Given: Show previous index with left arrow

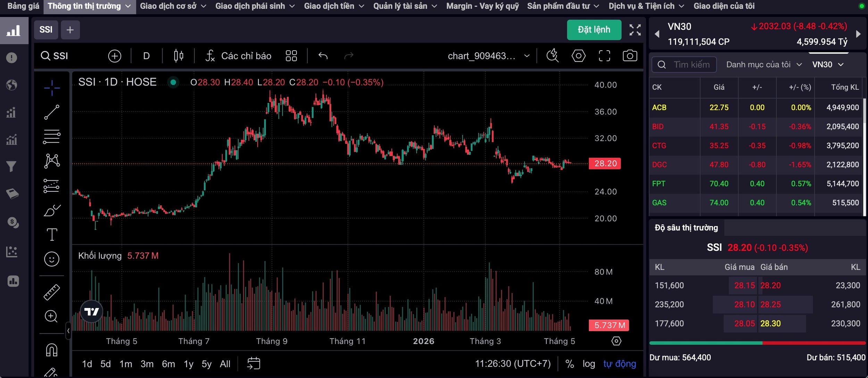Looking at the screenshot, I should pyautogui.click(x=657, y=34).
